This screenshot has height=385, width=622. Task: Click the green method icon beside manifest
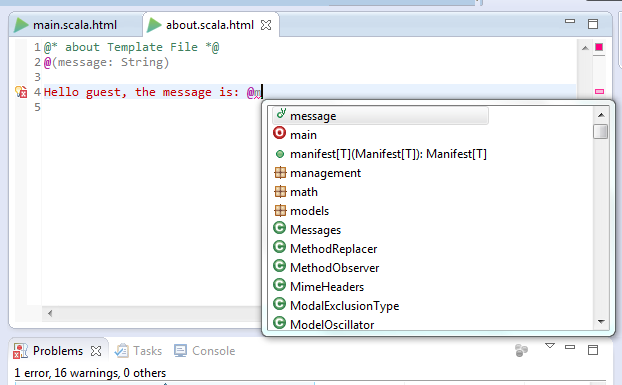click(280, 154)
